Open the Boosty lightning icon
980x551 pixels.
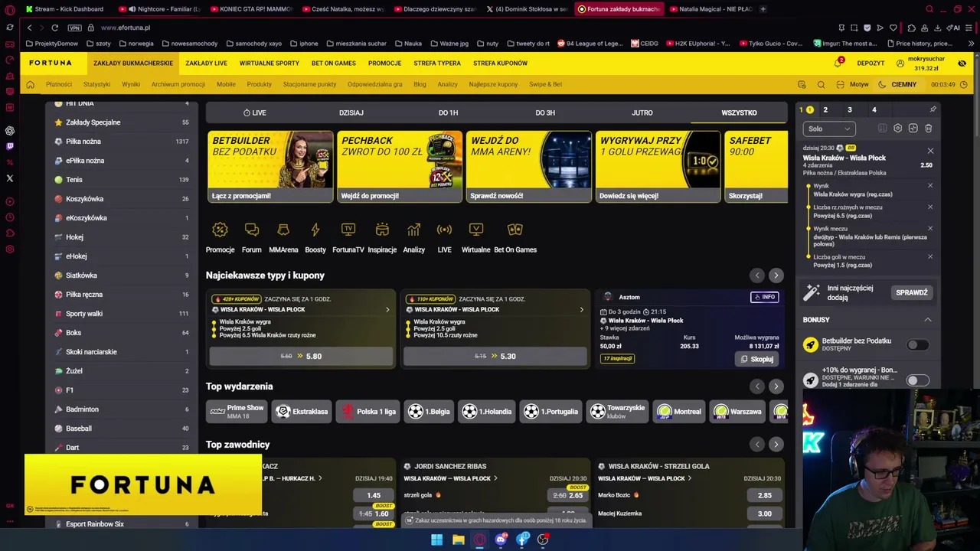[315, 230]
